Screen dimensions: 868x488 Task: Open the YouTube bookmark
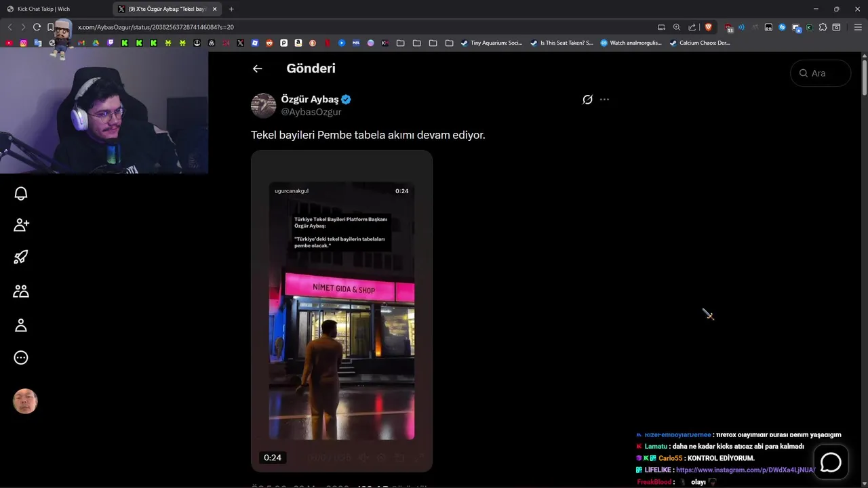[x=9, y=43]
